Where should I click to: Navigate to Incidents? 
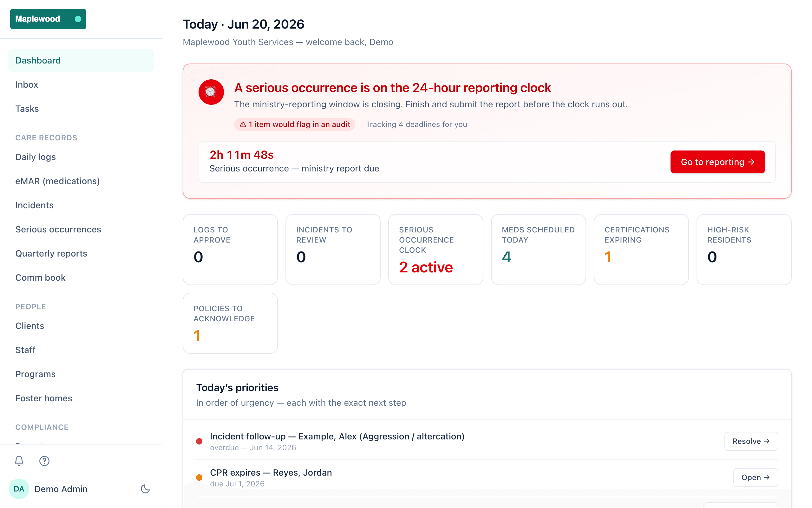pos(81,205)
